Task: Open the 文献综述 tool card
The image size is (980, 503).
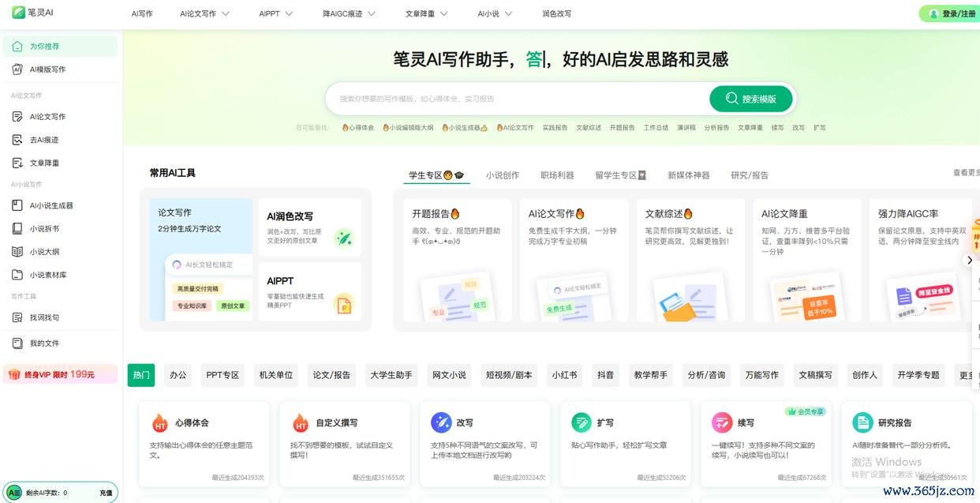Action: point(690,260)
